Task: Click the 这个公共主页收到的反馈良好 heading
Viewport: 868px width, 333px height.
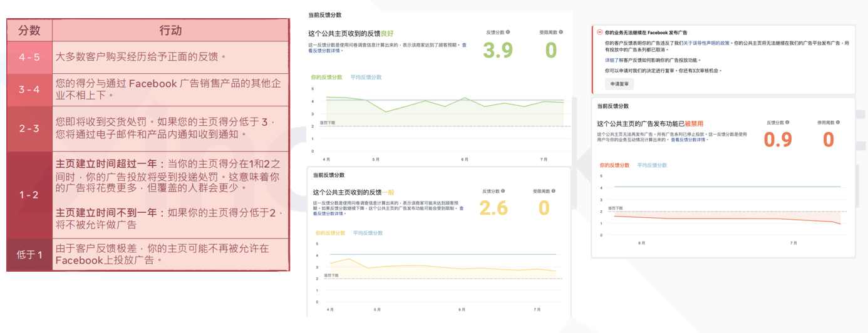Action: pos(351,34)
